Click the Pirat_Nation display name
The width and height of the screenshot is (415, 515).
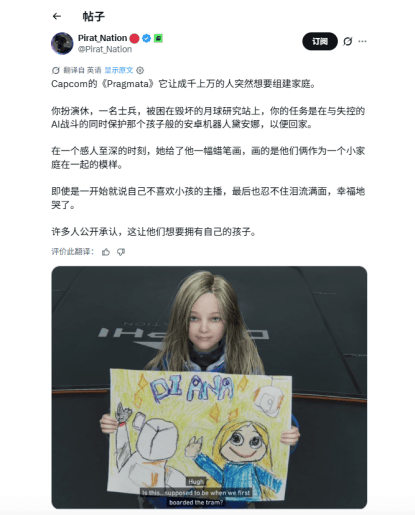[102, 38]
